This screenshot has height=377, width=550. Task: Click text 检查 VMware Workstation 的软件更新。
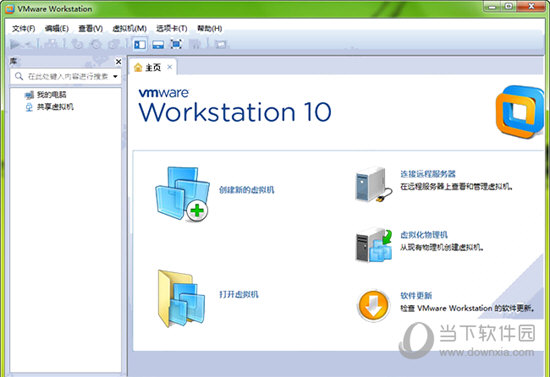[468, 308]
